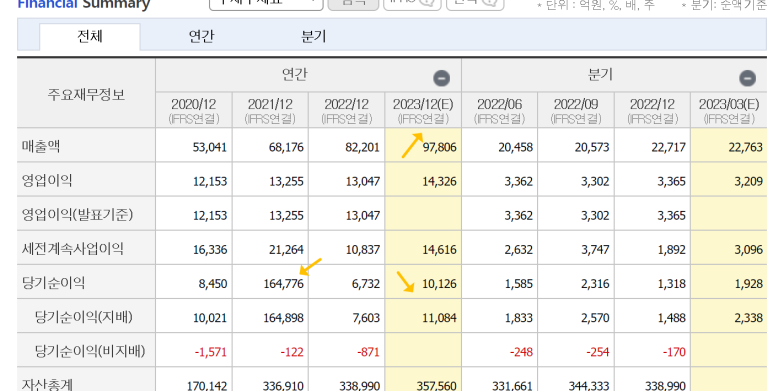Select the 당기순이익 estimate value 10,126
Screen dimensions: 773x391
coord(439,284)
